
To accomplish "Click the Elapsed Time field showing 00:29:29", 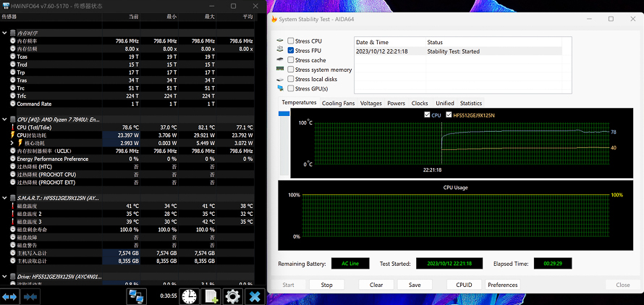I will 553,264.
